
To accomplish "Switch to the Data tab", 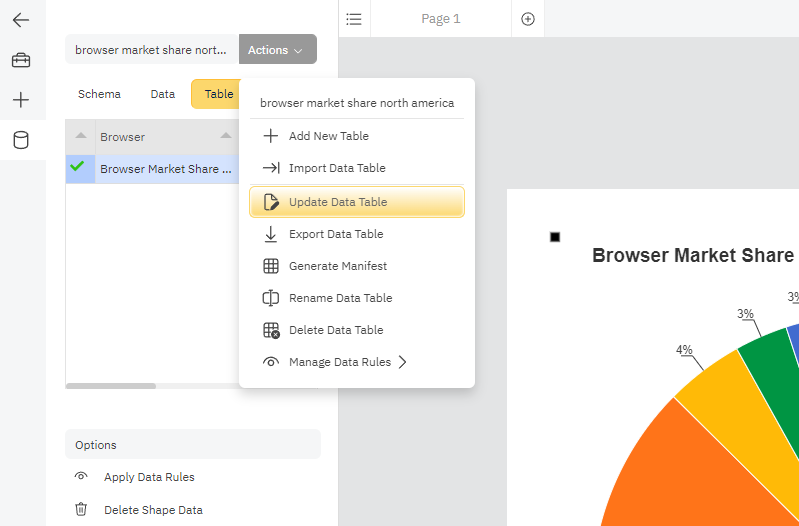I will click(162, 94).
